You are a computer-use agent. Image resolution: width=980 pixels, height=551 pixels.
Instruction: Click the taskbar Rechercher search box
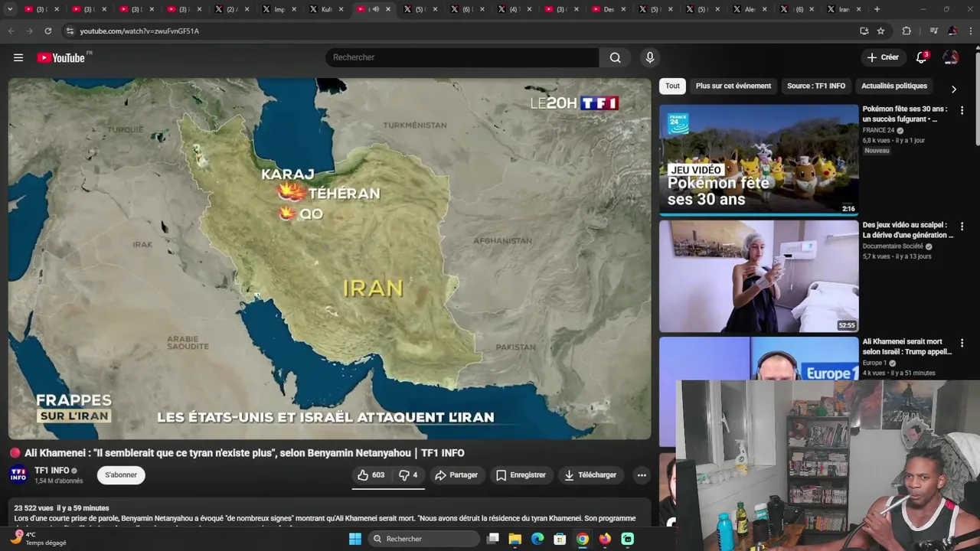[x=424, y=539]
